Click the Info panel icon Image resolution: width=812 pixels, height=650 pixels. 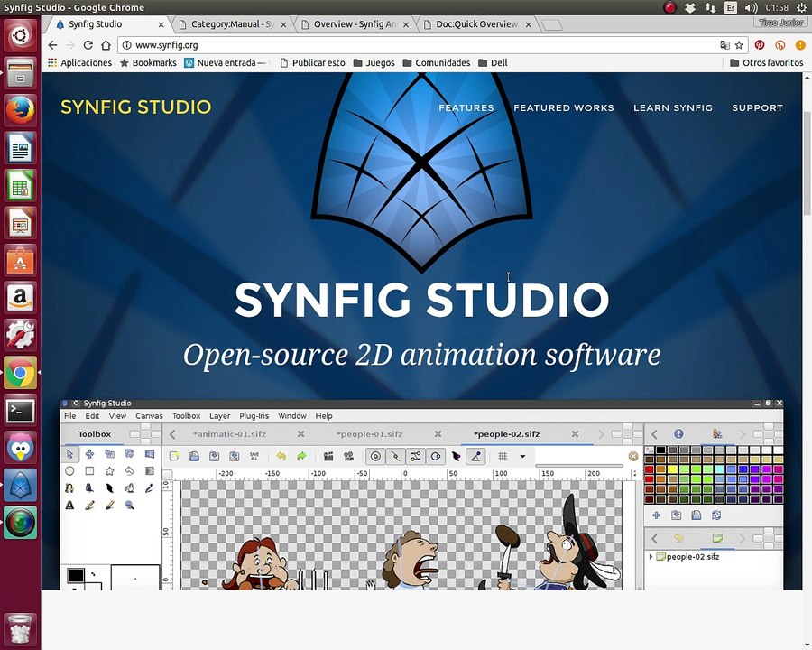click(678, 434)
